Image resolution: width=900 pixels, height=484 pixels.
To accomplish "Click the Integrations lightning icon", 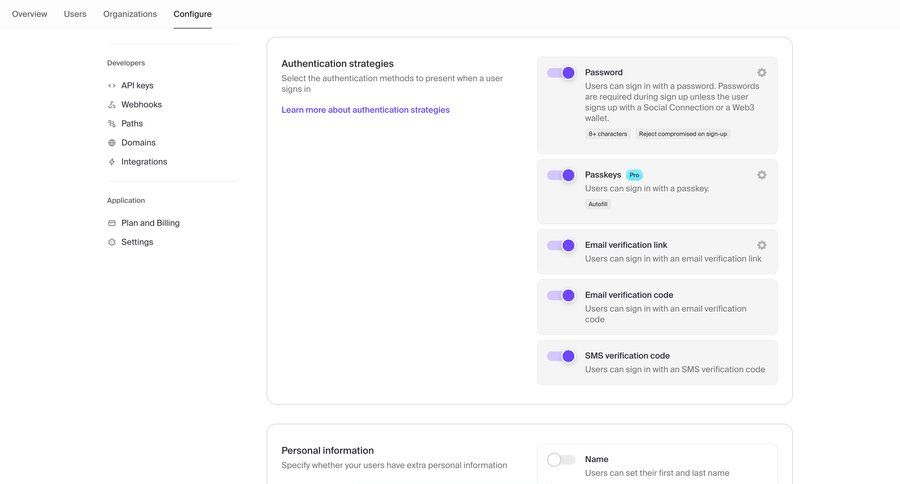I will pyautogui.click(x=111, y=162).
